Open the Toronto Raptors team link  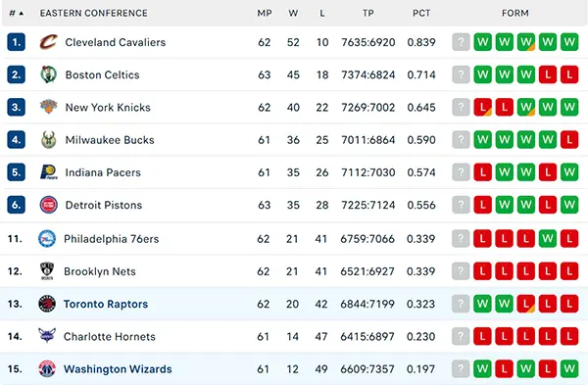point(106,304)
